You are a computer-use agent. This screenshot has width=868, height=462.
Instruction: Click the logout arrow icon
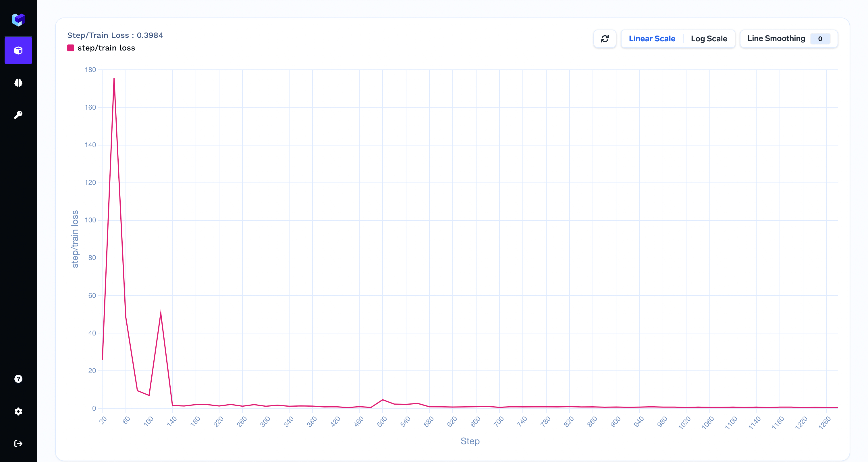[x=18, y=443]
